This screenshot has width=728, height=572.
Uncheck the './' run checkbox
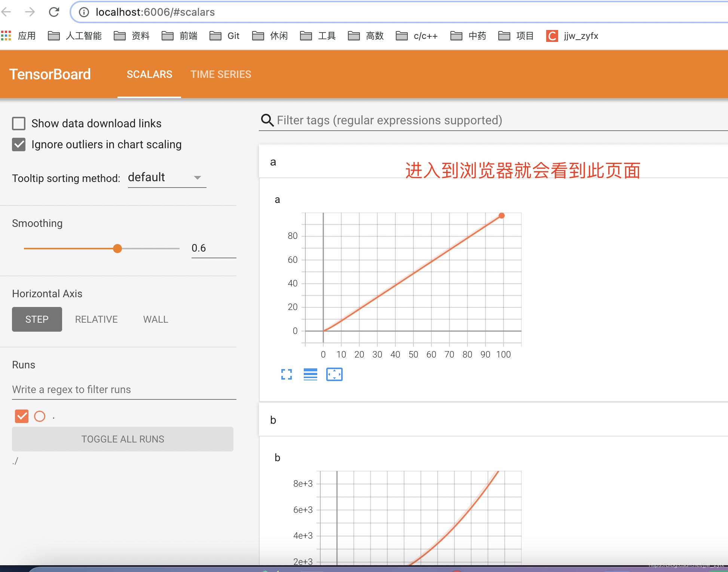[21, 416]
